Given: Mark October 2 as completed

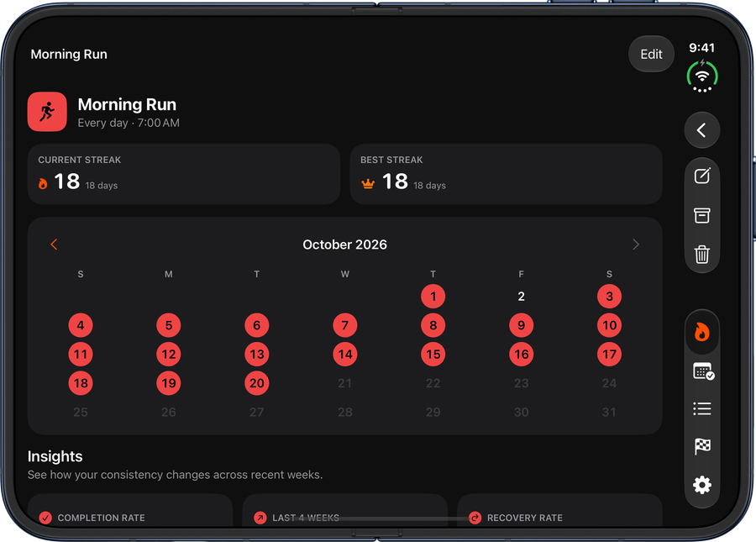Looking at the screenshot, I should pyautogui.click(x=521, y=296).
